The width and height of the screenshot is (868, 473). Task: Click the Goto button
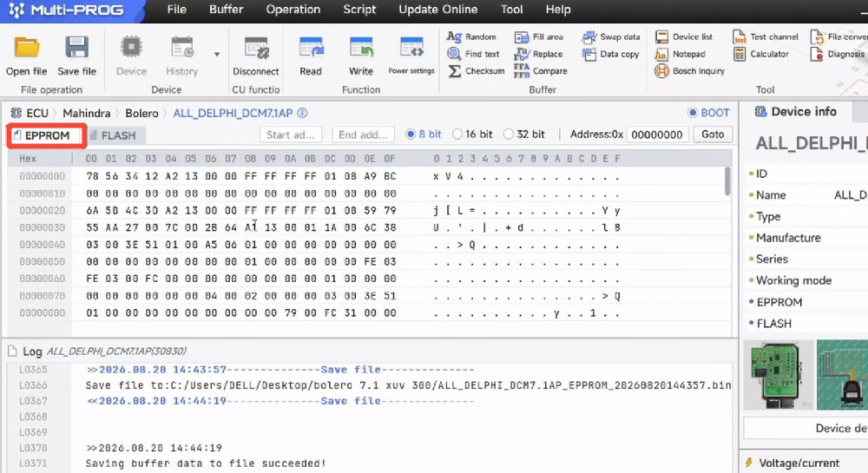coord(713,135)
